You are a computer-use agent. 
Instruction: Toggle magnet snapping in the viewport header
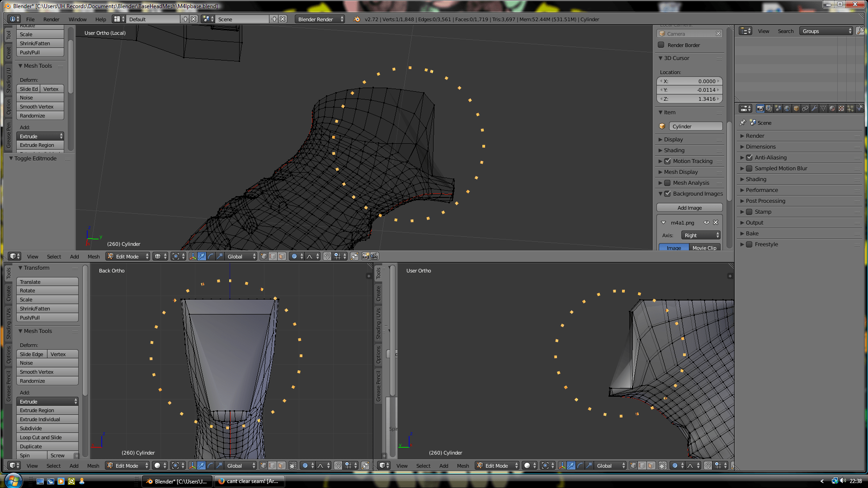point(327,256)
